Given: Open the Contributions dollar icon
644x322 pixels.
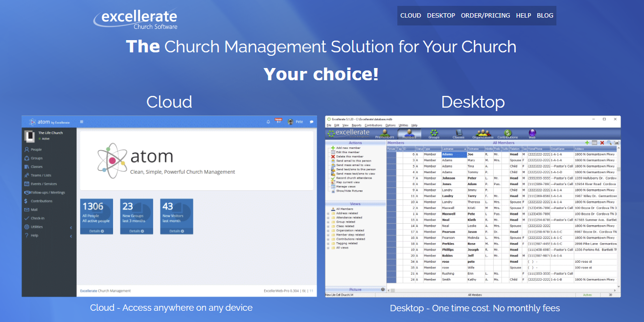Looking at the screenshot, I should tap(507, 134).
